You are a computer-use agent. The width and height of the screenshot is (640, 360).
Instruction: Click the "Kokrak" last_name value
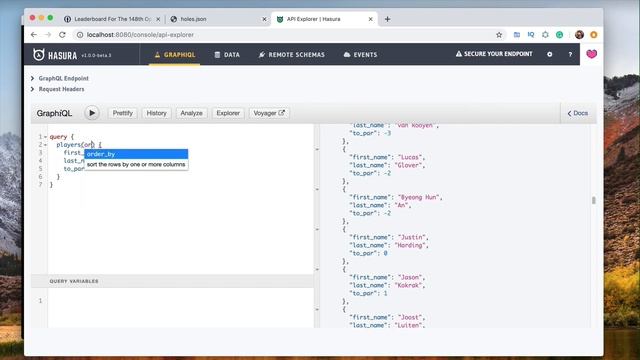pyautogui.click(x=409, y=285)
